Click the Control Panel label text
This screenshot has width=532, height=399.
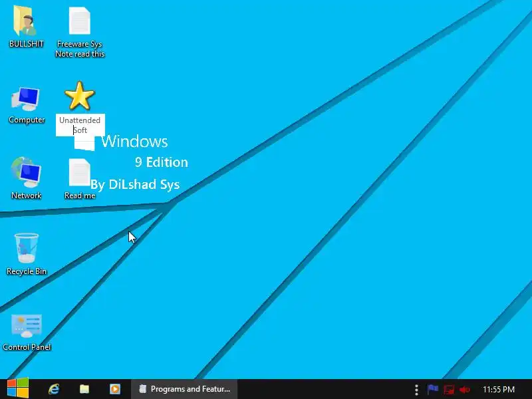27,346
